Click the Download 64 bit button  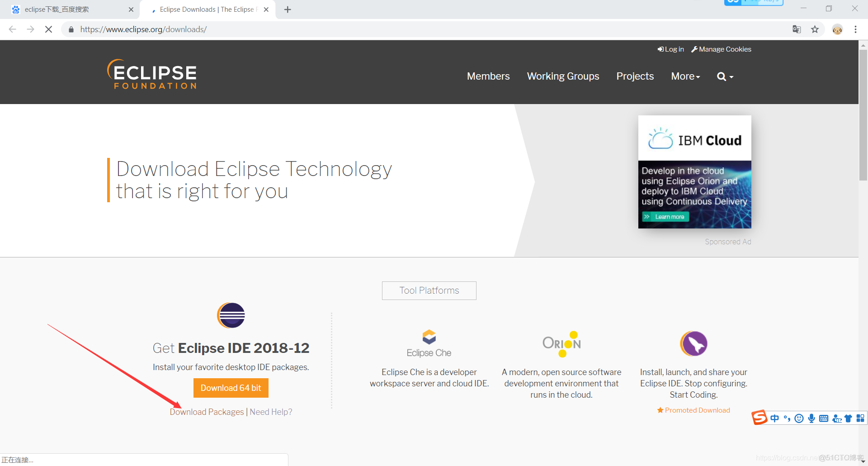[231, 388]
